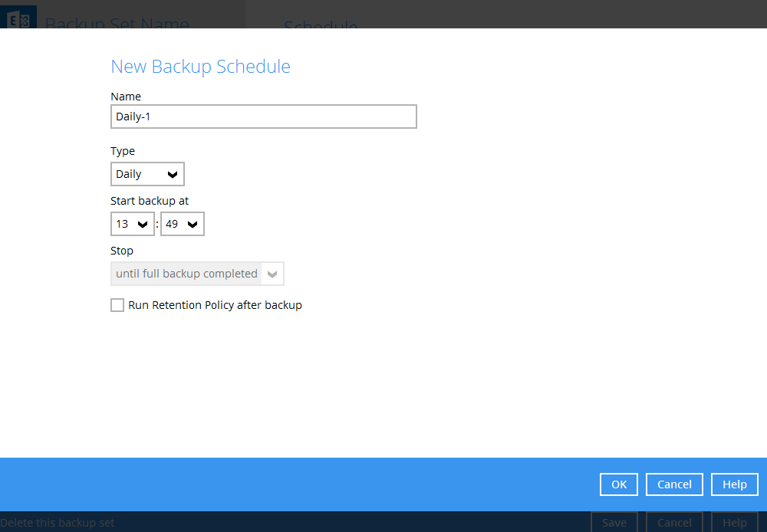This screenshot has height=532, width=767.
Task: Click the Microsoft Exchange application icon
Action: 18,17
